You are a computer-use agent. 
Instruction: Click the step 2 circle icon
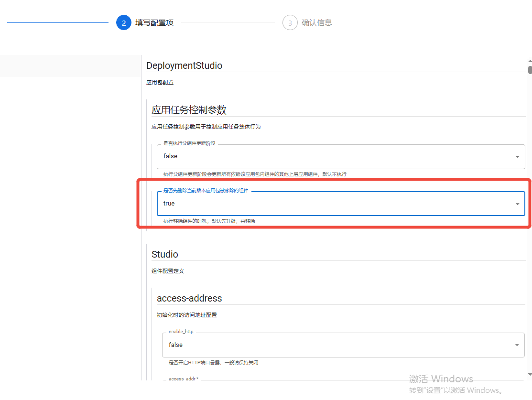(x=123, y=23)
